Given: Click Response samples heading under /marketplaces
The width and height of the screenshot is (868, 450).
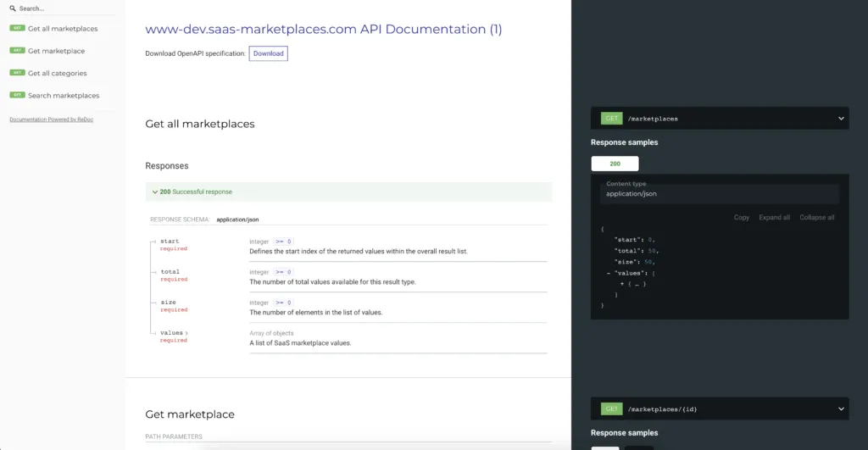Looking at the screenshot, I should (x=625, y=142).
